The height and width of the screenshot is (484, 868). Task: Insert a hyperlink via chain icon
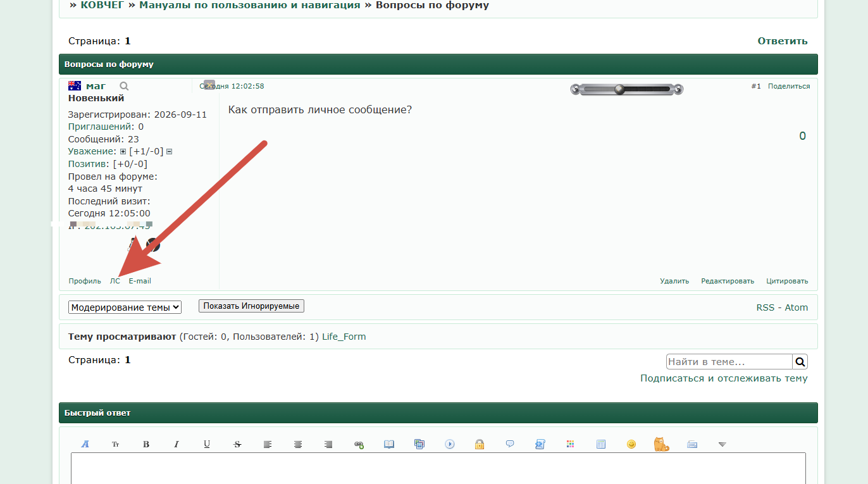coord(359,444)
